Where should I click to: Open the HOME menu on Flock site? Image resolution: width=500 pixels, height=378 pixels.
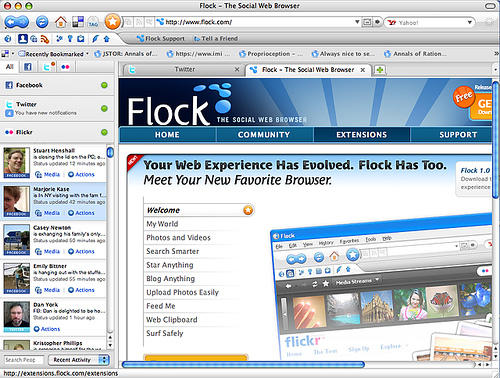click(x=167, y=135)
